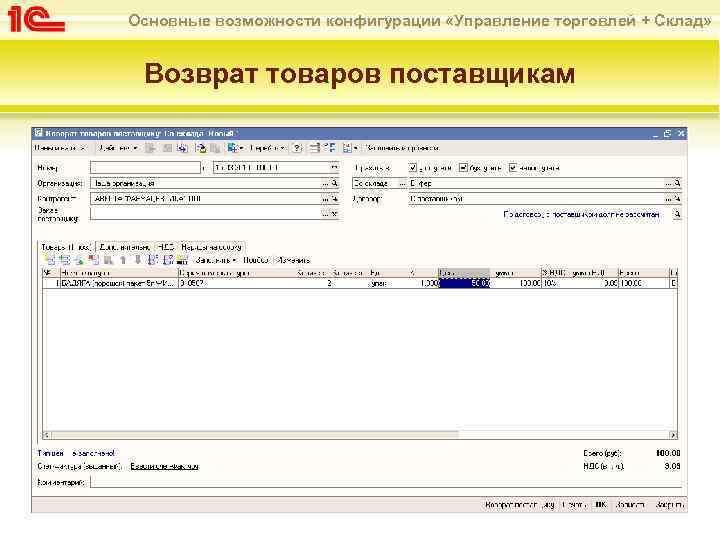Screen dimensions: 720x540
Task: Click ellipsis select button in Склад field
Action: tap(668, 183)
